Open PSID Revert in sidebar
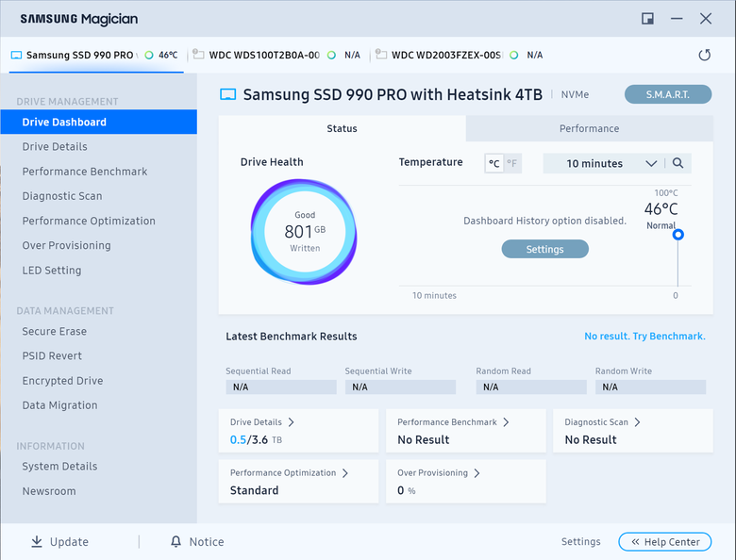The width and height of the screenshot is (736, 560). (x=52, y=356)
